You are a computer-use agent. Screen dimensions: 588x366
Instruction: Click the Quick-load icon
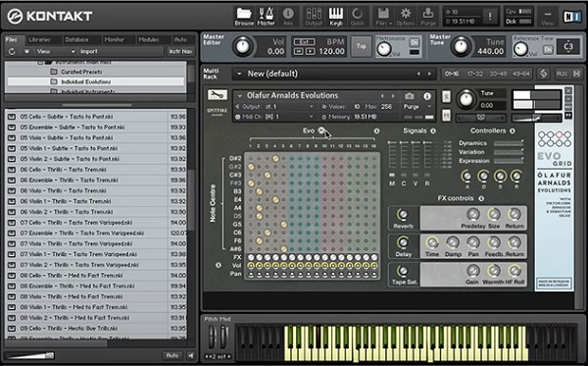pyautogui.click(x=357, y=17)
